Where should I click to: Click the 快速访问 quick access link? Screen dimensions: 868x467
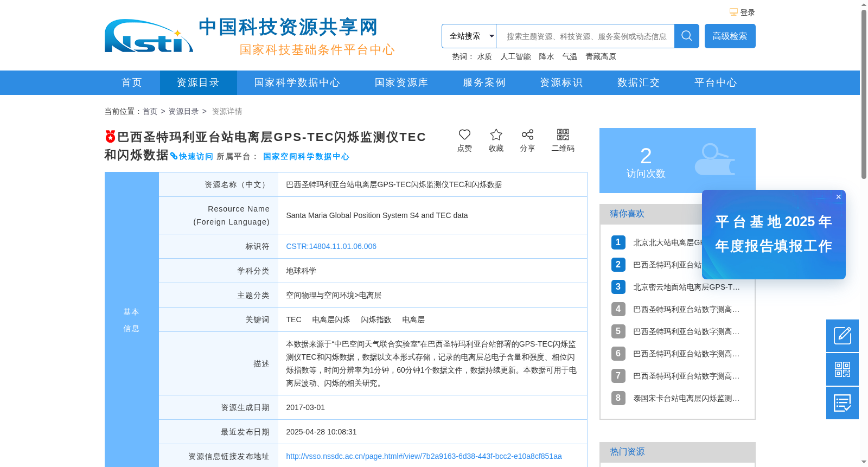click(x=192, y=156)
